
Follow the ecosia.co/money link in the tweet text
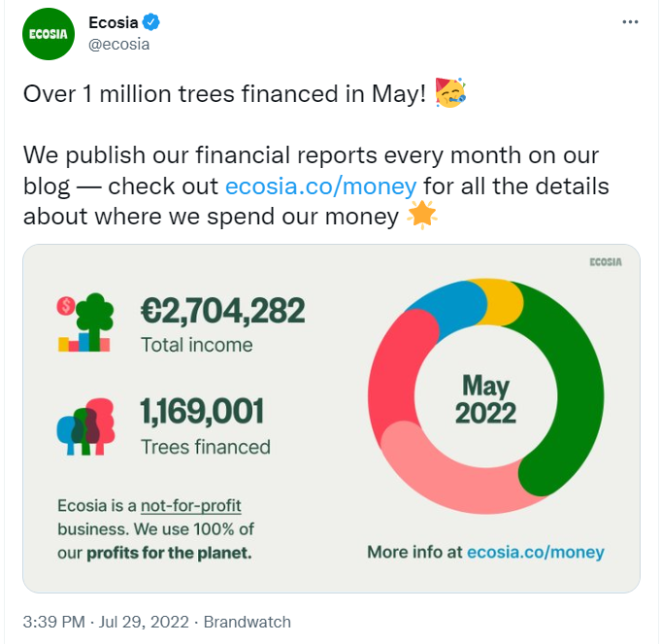pyautogui.click(x=321, y=186)
